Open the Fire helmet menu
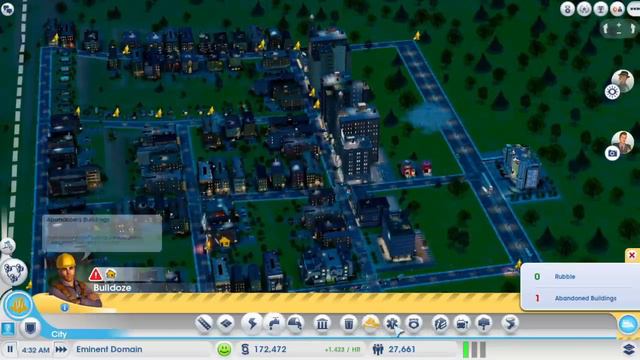The width and height of the screenshot is (640, 360). coord(371,324)
